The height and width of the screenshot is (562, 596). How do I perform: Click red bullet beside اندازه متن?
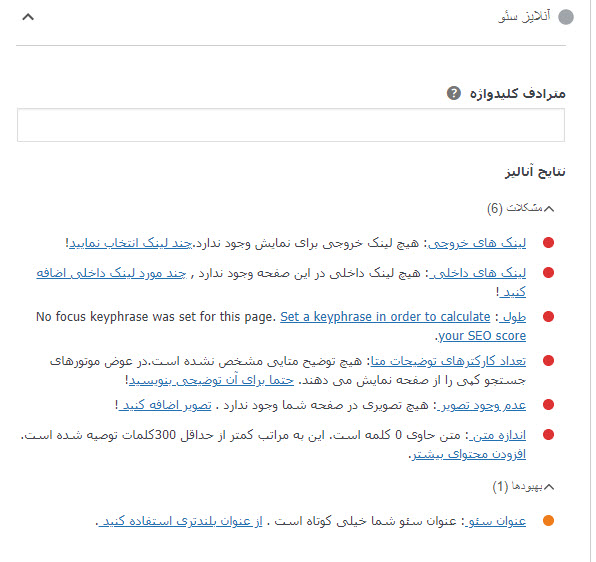548,434
